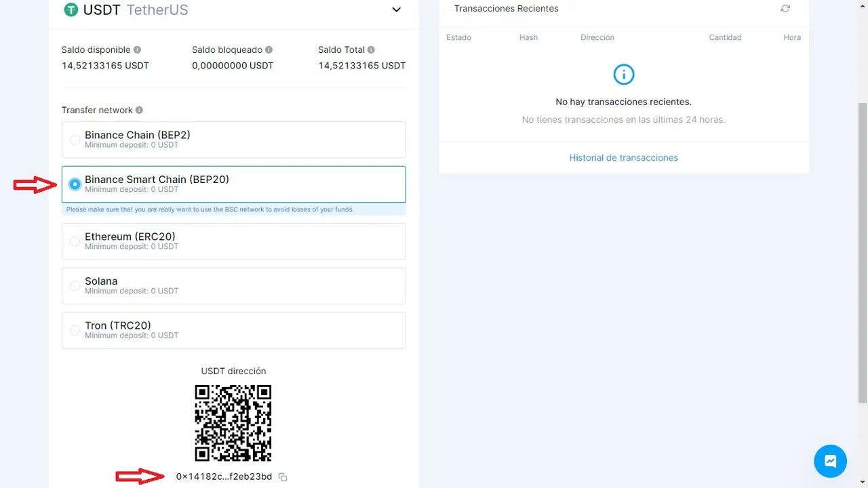
Task: Select the Solana network radio button
Action: (x=75, y=286)
